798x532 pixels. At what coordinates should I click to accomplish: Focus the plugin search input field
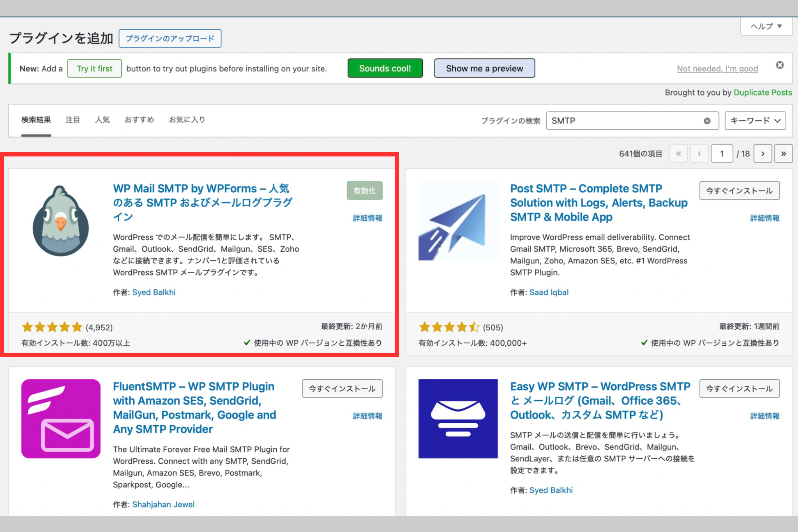[x=623, y=121]
